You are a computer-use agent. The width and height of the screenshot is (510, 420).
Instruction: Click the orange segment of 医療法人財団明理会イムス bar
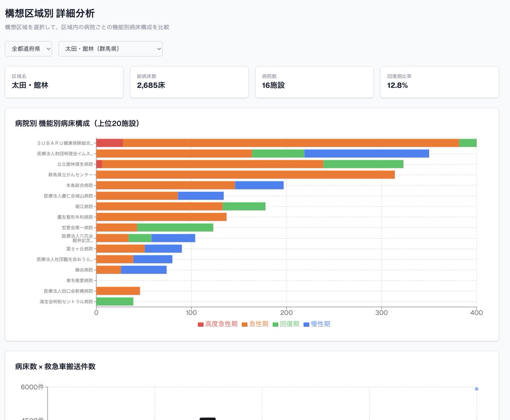coord(174,153)
